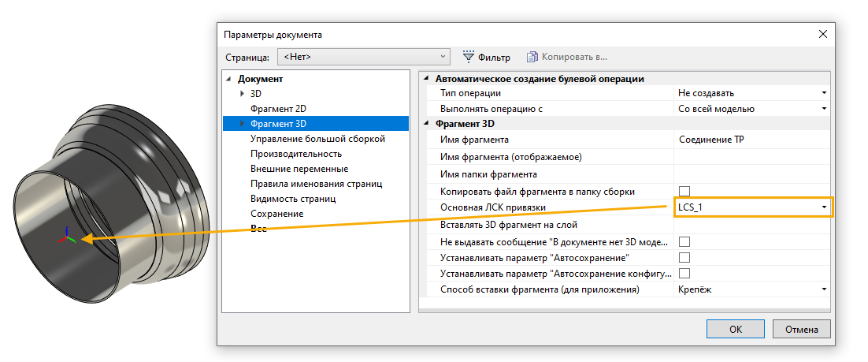Close the Параметры документа dialog
Viewport: 868px width, 362px height.
[x=823, y=34]
